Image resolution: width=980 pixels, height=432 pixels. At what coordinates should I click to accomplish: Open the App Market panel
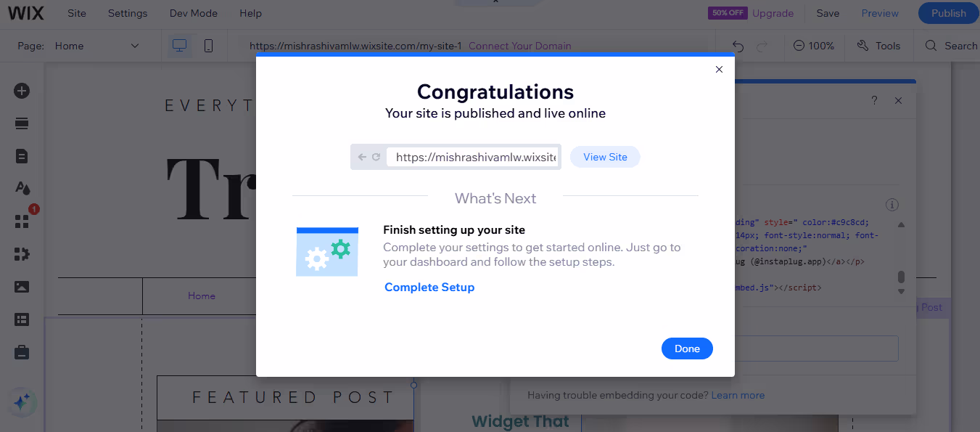click(x=22, y=221)
